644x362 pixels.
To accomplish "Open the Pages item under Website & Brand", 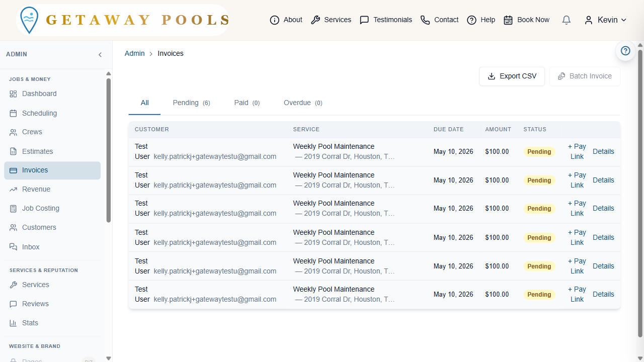I will [31, 360].
